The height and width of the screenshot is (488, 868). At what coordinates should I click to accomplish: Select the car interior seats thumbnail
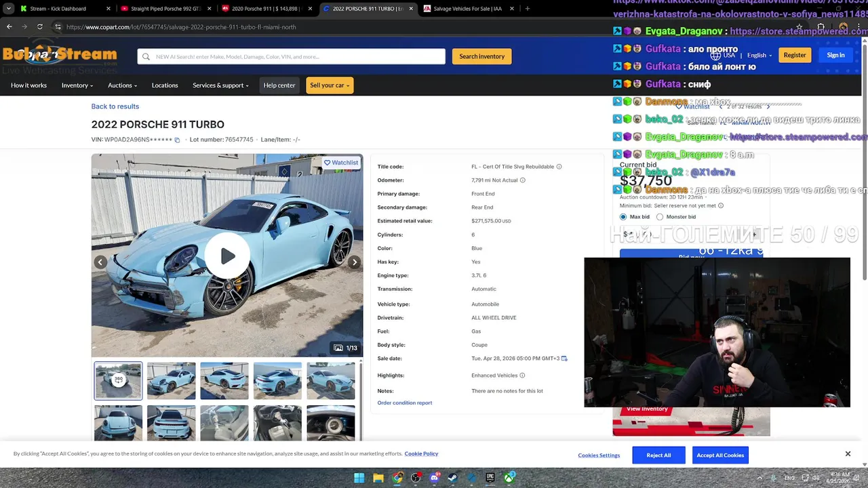click(224, 423)
